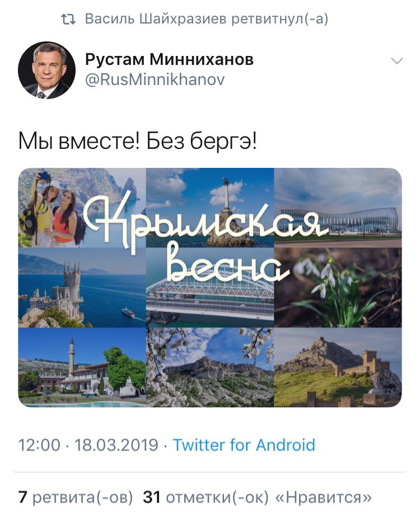Open the Twitter for Android link
The image size is (420, 521).
pyautogui.click(x=244, y=445)
